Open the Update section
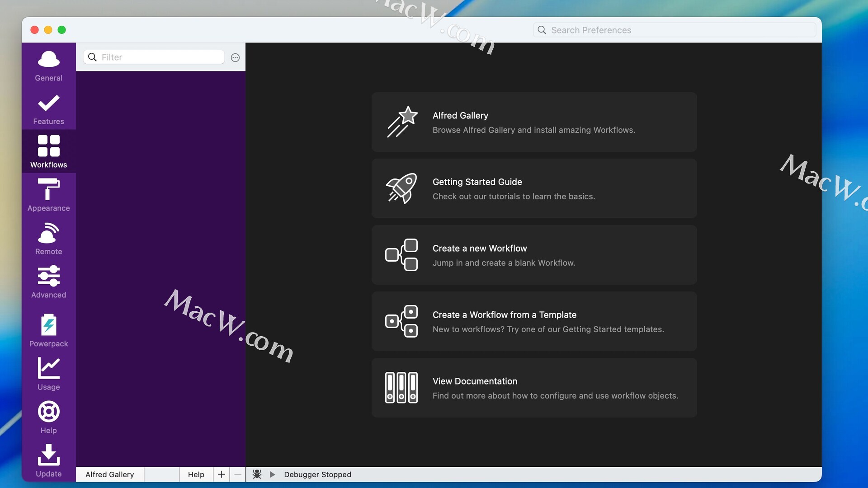Image resolution: width=868 pixels, height=488 pixels. pyautogui.click(x=48, y=460)
